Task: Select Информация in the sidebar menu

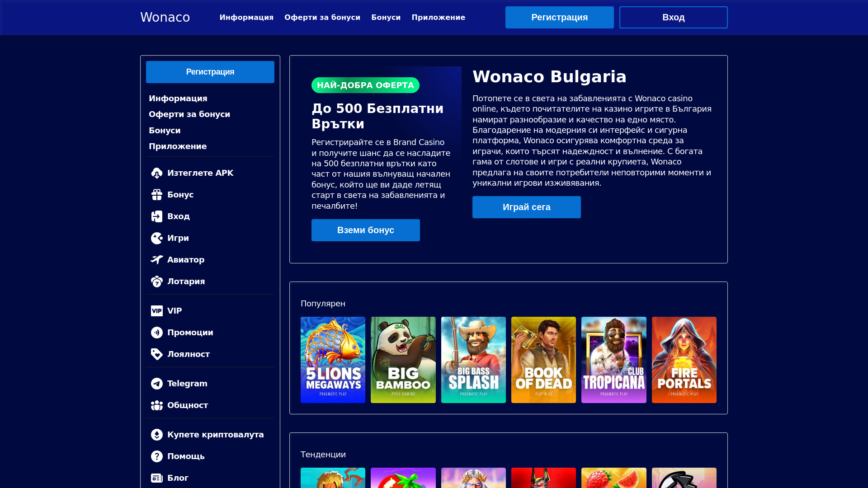Action: click(178, 99)
